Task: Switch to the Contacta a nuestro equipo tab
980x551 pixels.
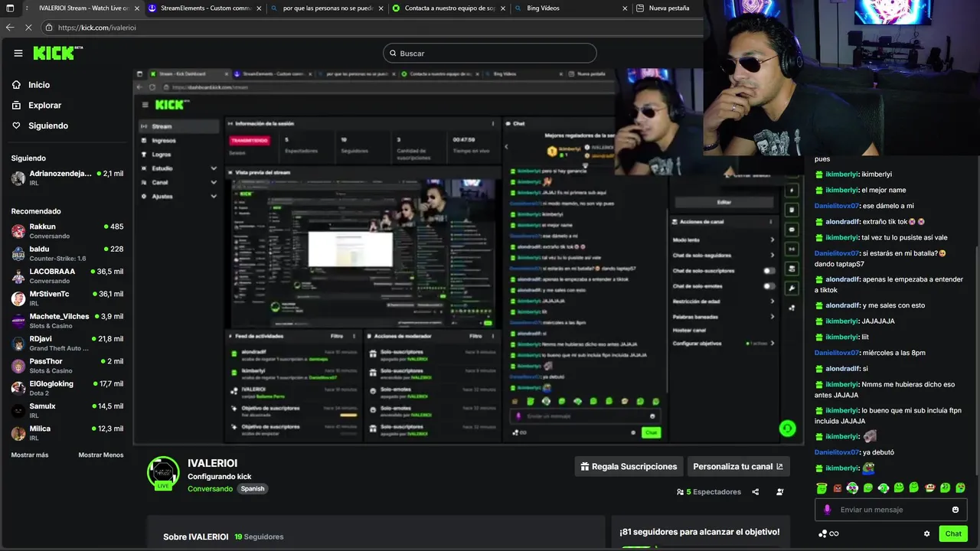Action: pos(447,8)
